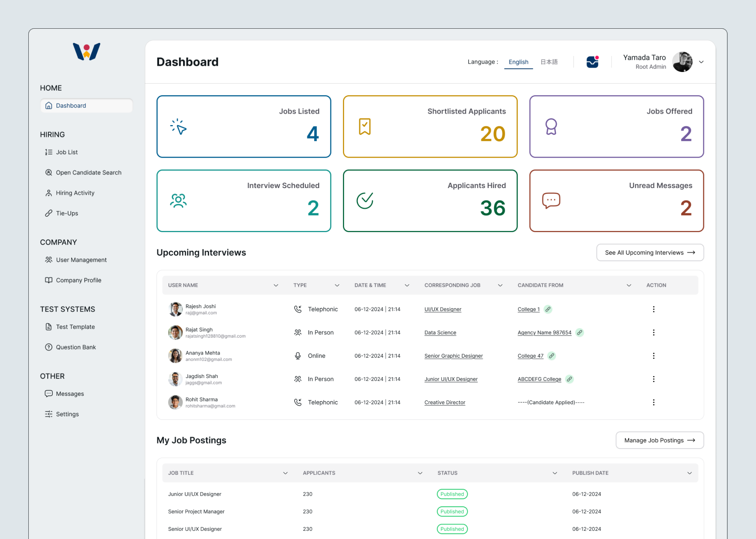Open the Senior Graphic Designer job link

454,356
